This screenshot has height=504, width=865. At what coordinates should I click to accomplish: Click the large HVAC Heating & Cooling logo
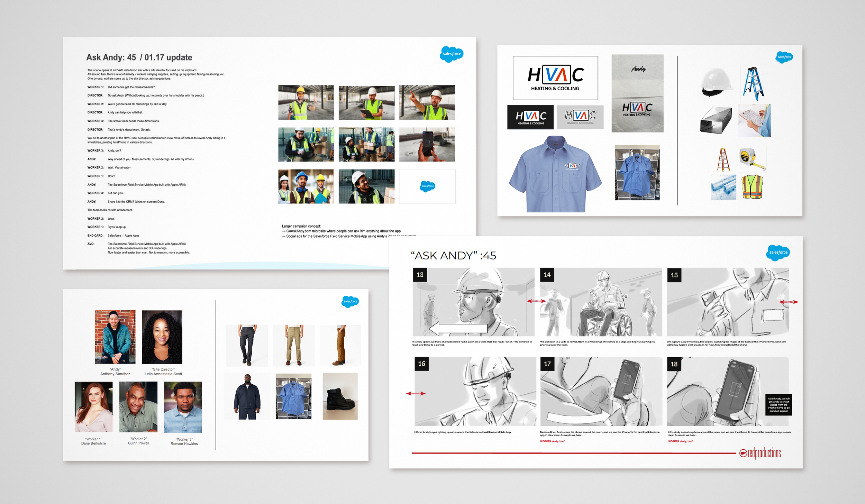point(555,78)
